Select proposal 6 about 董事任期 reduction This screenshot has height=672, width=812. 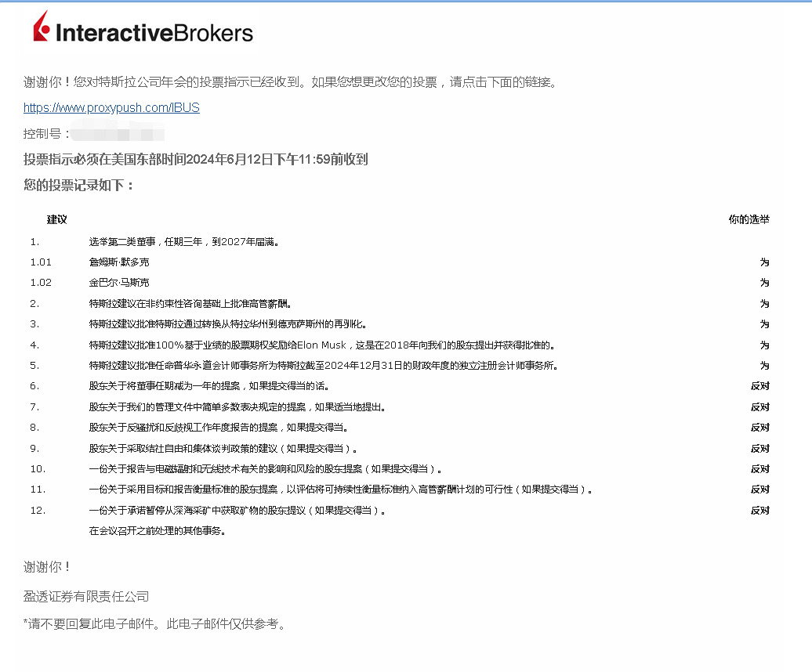(209, 386)
